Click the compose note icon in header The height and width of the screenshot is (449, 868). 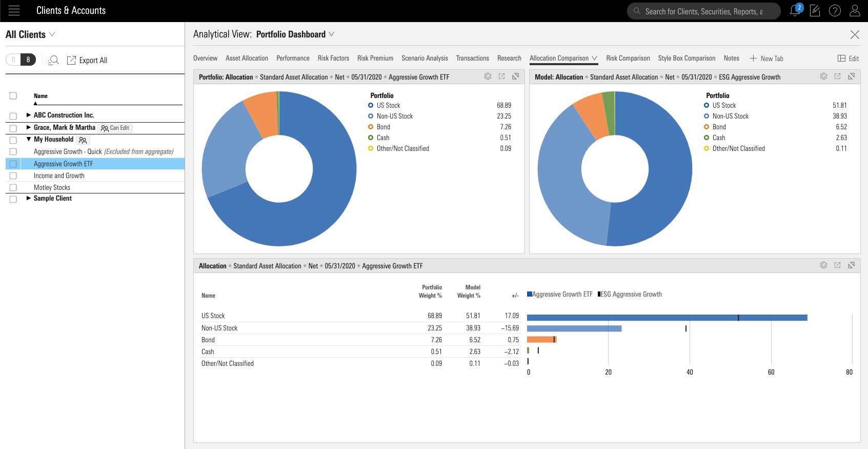point(815,11)
